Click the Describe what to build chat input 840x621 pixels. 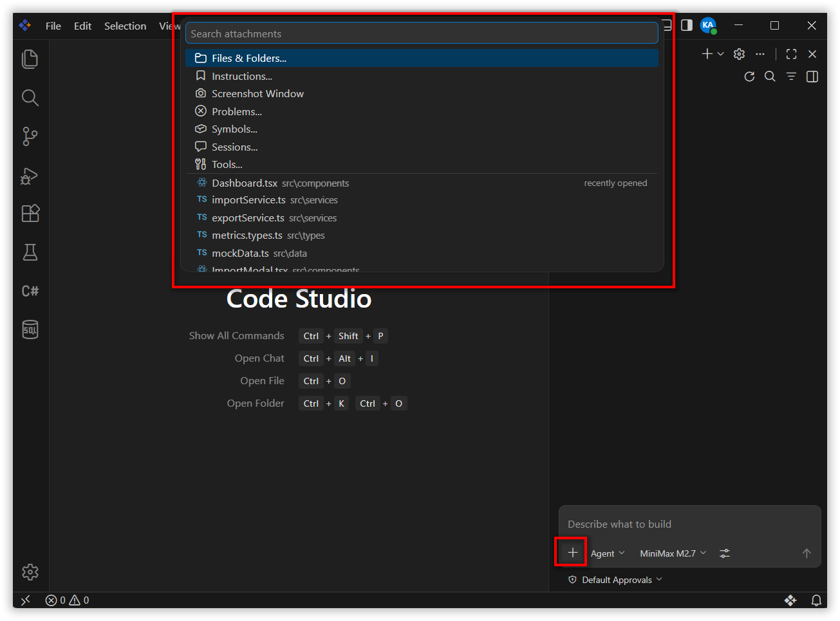[x=689, y=524]
